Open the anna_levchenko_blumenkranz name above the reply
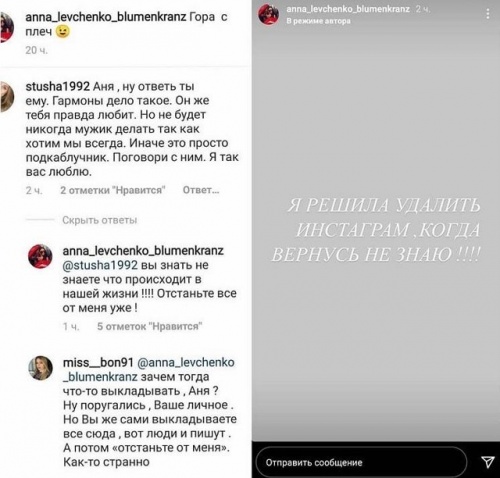The image size is (500, 478). click(143, 251)
